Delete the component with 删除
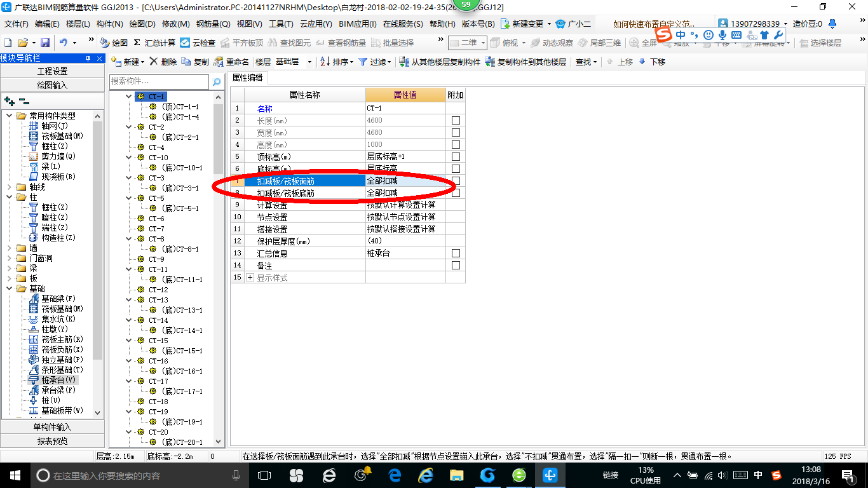868x488 pixels. (x=163, y=62)
